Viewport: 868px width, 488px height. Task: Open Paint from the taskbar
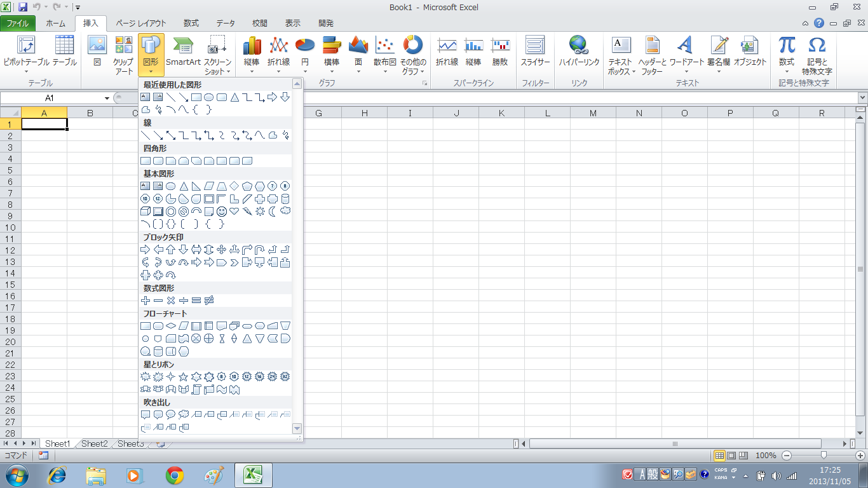point(214,475)
